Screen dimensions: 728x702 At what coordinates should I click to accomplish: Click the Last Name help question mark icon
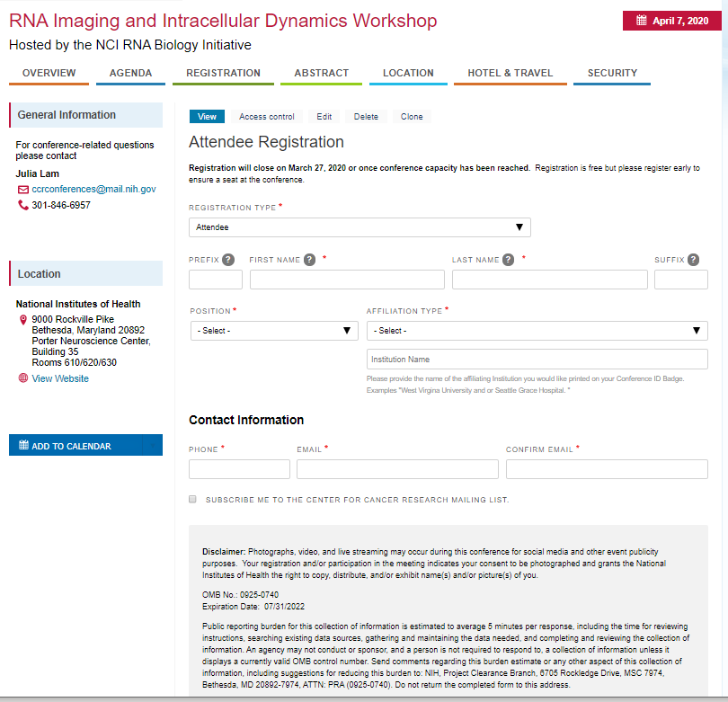click(x=509, y=260)
